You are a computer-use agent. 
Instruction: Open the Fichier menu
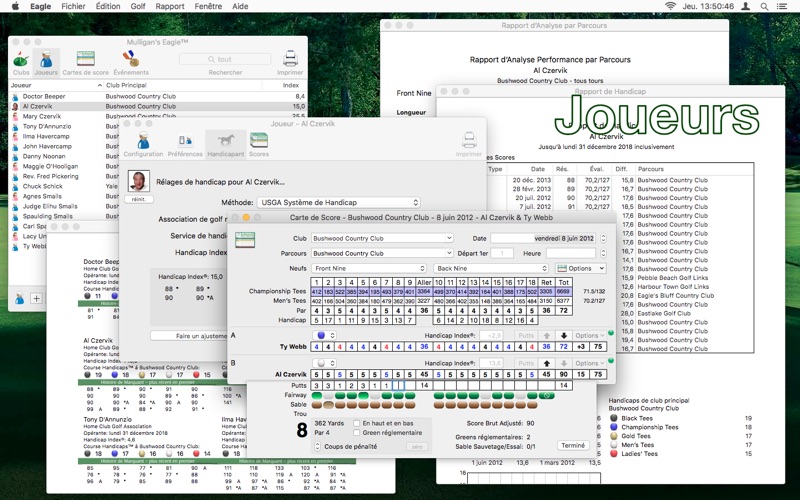[x=73, y=6]
